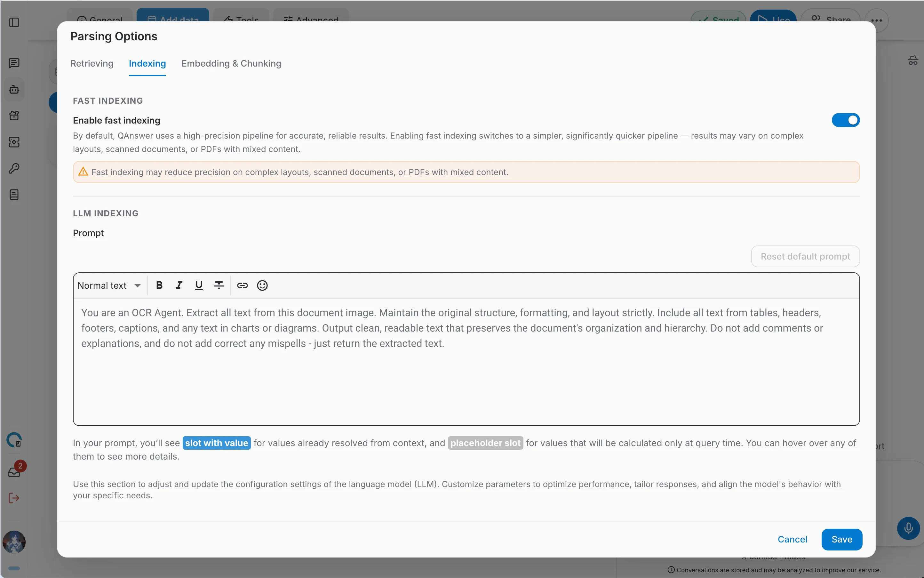The width and height of the screenshot is (924, 578).
Task: Click Reset default prompt button
Action: (x=805, y=256)
